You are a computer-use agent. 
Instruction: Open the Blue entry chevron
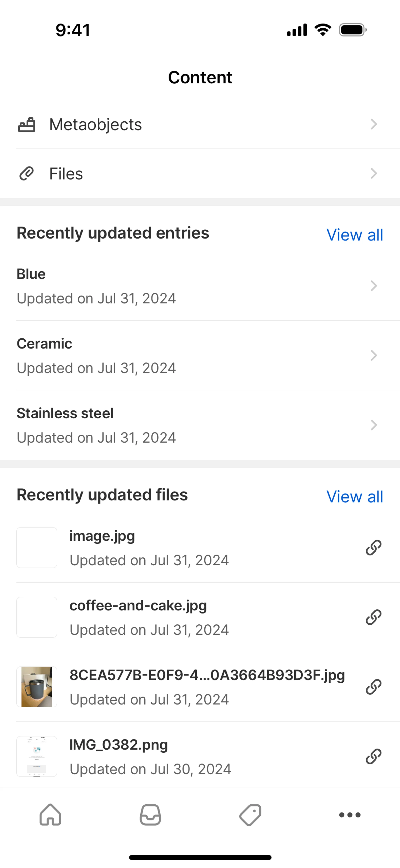373,286
